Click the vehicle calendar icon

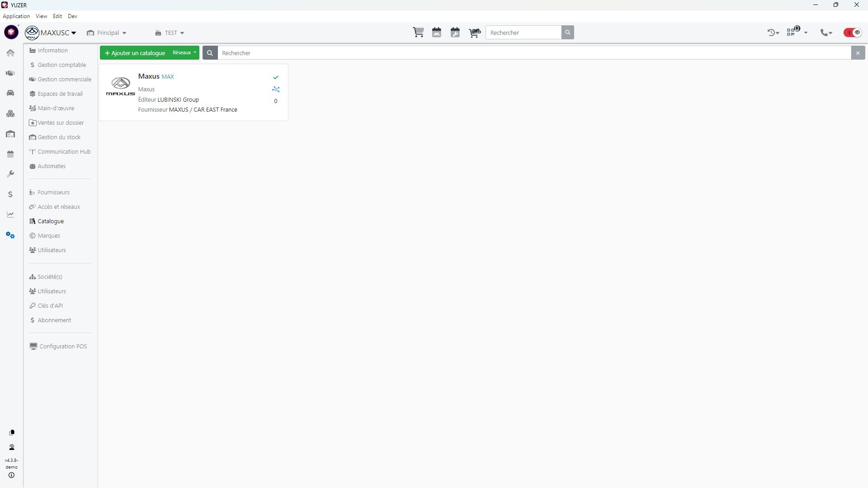[x=437, y=33]
